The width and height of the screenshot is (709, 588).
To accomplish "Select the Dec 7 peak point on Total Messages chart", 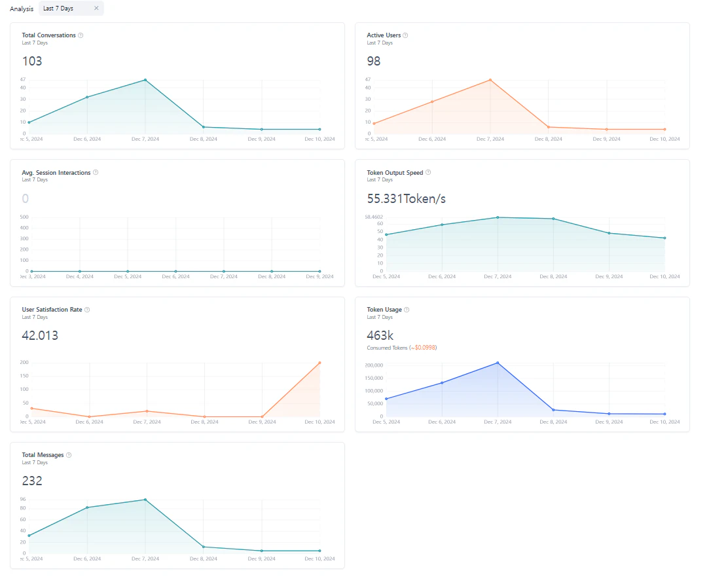I will (x=145, y=500).
